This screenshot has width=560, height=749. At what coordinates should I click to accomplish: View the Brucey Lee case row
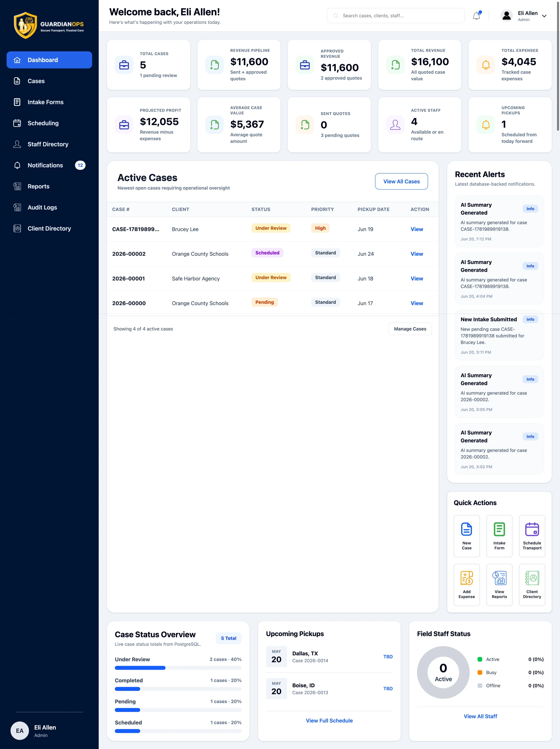coord(417,229)
